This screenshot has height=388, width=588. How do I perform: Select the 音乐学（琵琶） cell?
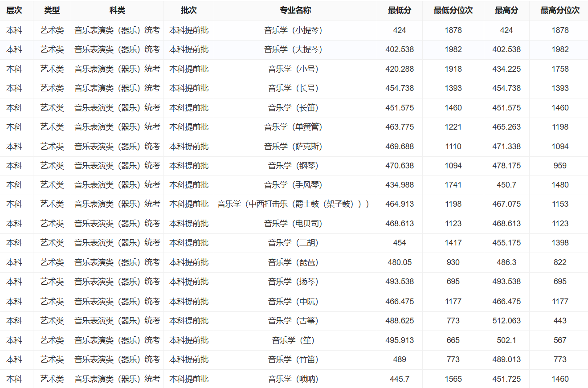click(x=295, y=262)
